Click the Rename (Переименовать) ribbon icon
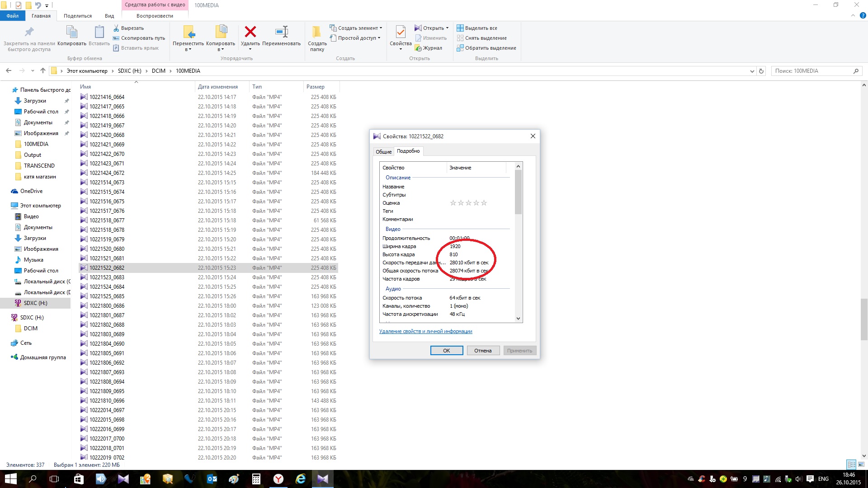The width and height of the screenshot is (868, 488). [x=281, y=32]
